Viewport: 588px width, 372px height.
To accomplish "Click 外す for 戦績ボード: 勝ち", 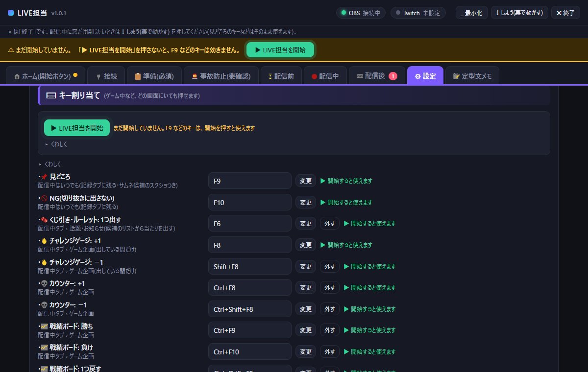I will point(330,330).
